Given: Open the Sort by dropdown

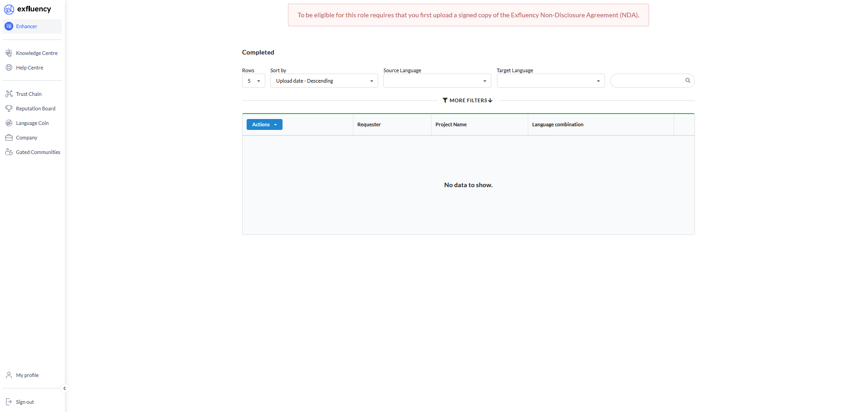Looking at the screenshot, I should pos(324,81).
